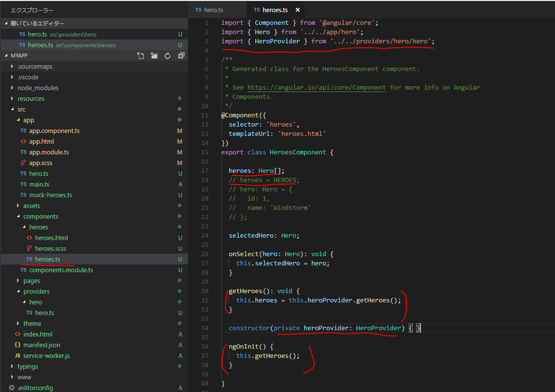555x392 pixels.
Task: Click the HeroesComponent class name on line 15
Action: pyautogui.click(x=298, y=152)
